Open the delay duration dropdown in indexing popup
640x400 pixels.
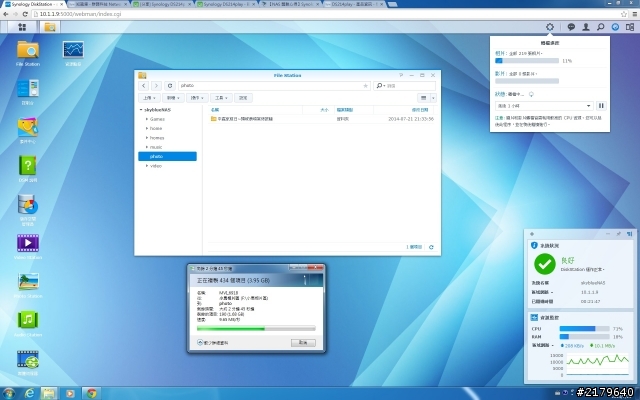click(544, 106)
